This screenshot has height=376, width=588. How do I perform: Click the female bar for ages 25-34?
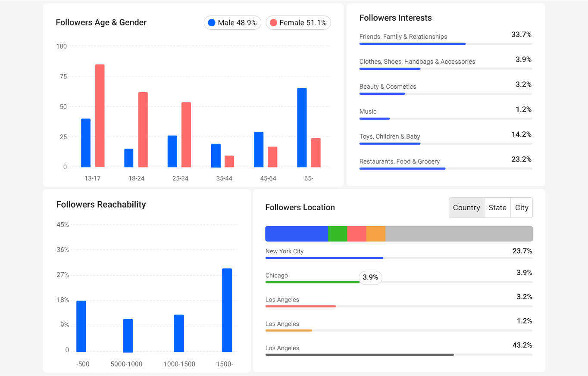click(186, 134)
